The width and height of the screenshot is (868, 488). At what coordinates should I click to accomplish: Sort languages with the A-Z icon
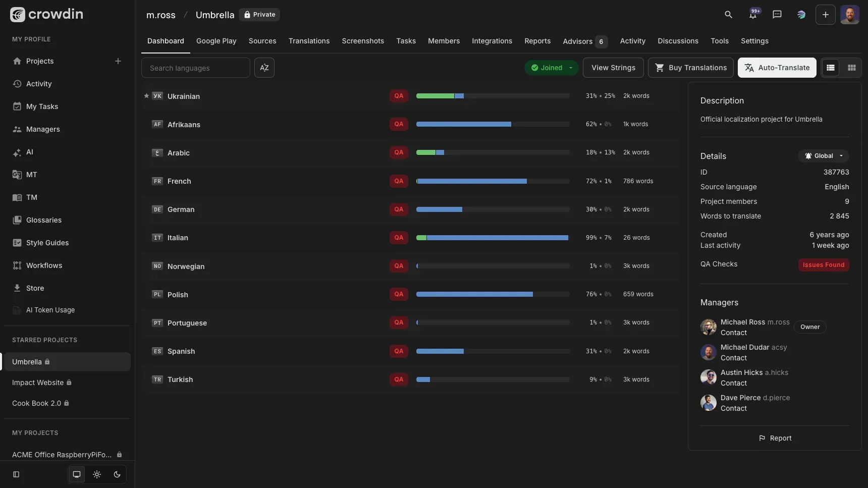264,68
